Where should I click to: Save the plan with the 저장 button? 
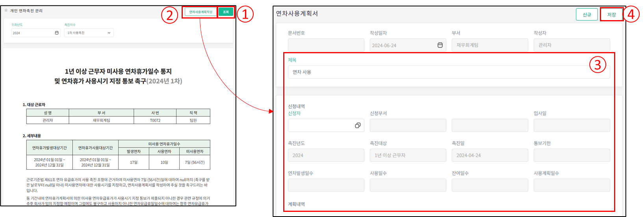click(611, 15)
